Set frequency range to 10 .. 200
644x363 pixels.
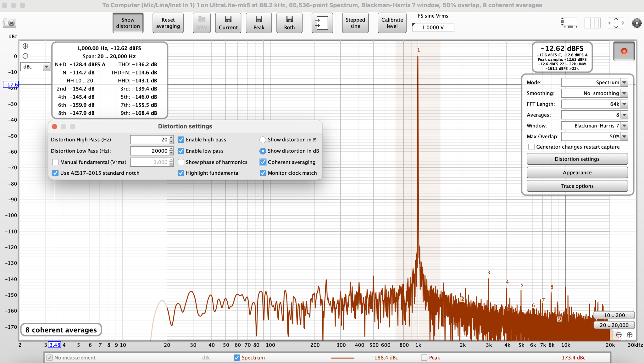click(x=614, y=315)
